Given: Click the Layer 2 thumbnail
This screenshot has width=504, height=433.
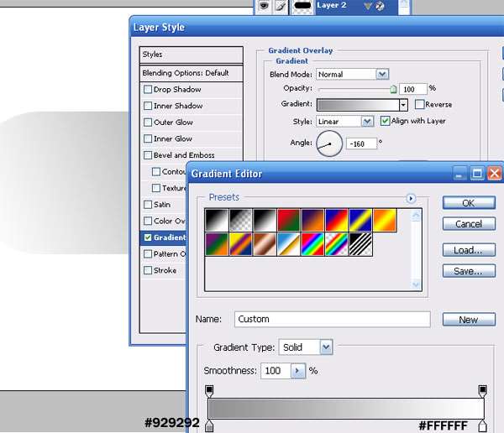Looking at the screenshot, I should click(302, 7).
